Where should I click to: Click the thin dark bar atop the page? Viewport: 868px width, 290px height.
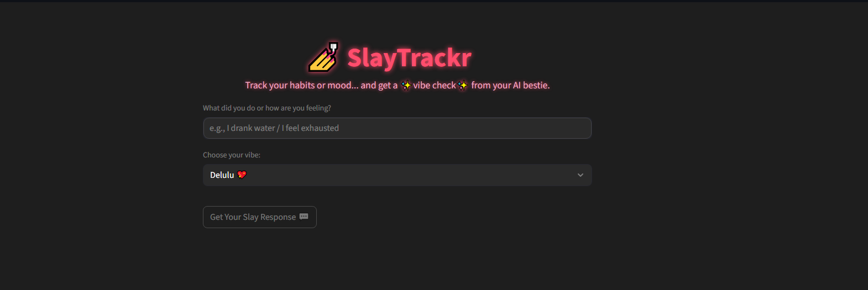pyautogui.click(x=434, y=1)
